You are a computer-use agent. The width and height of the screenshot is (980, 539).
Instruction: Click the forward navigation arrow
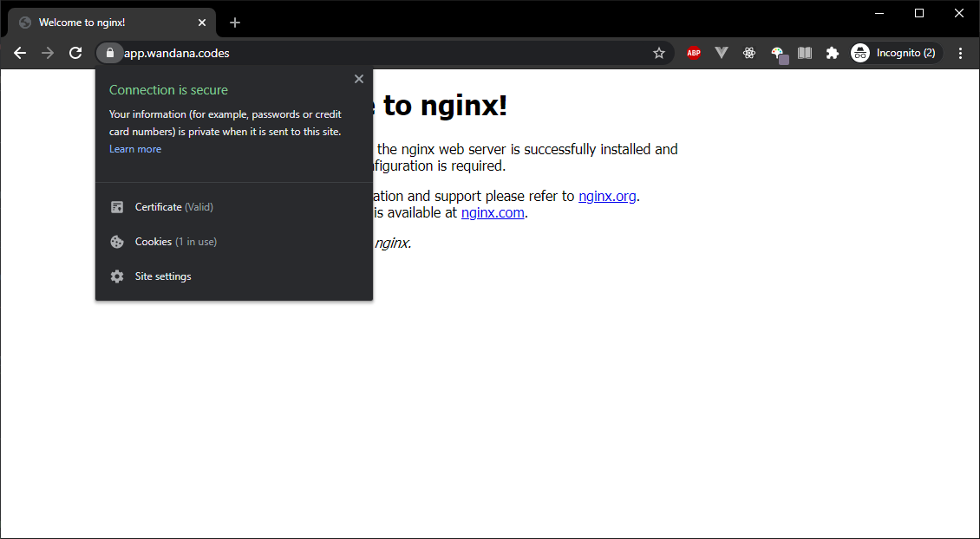click(x=48, y=53)
